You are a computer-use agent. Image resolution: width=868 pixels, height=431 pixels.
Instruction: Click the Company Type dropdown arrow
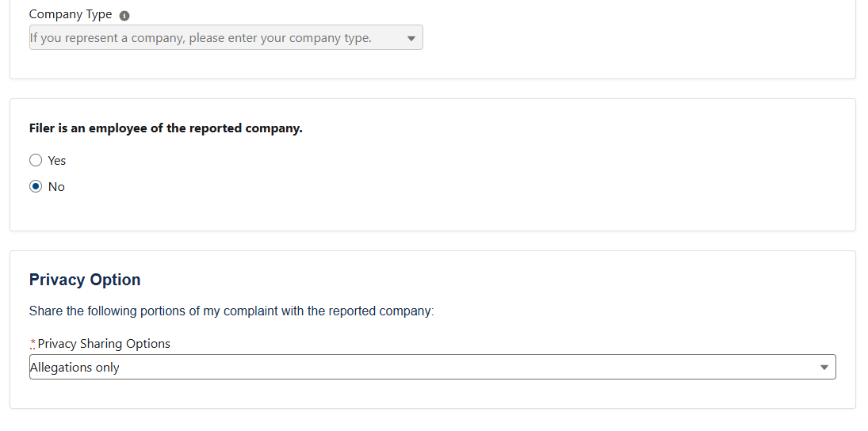click(411, 38)
